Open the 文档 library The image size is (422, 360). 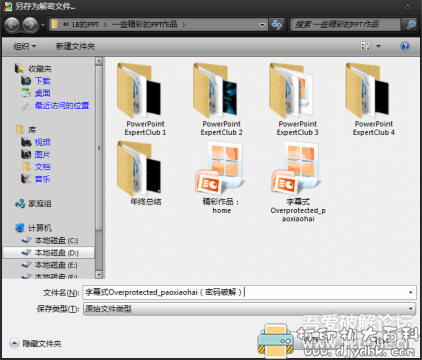[x=43, y=167]
